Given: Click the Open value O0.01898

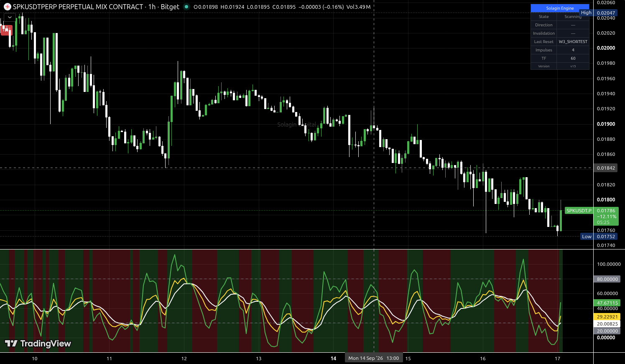Looking at the screenshot, I should (x=205, y=7).
